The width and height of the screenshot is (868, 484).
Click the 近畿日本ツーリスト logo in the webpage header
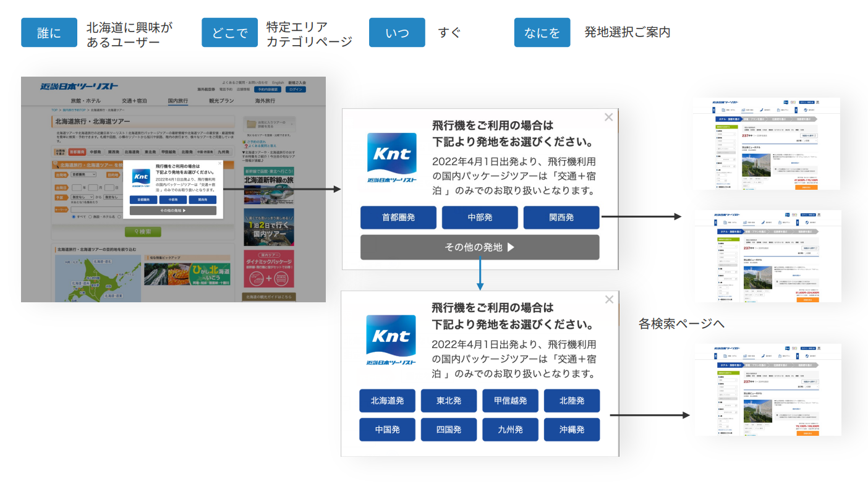(x=79, y=87)
